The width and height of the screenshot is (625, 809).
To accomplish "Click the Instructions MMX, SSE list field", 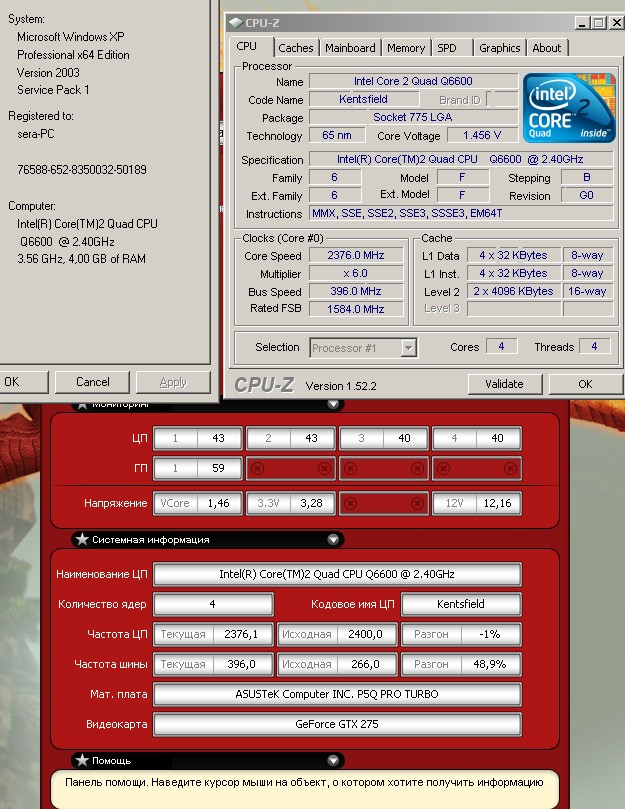I will 461,213.
